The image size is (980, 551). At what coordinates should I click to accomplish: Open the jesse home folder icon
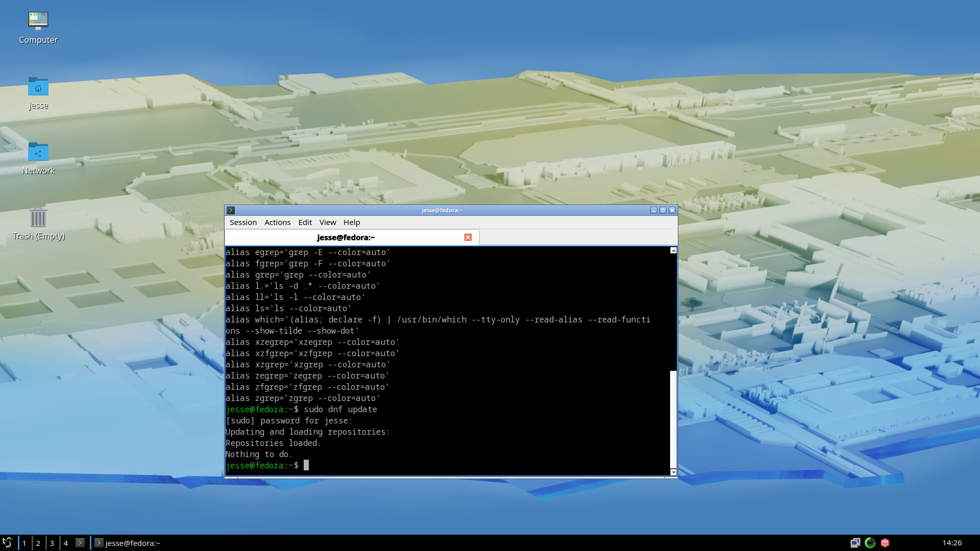[38, 93]
